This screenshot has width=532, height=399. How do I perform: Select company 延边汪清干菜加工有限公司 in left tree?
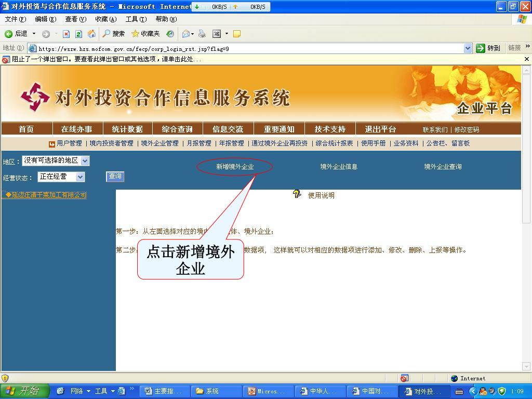point(46,195)
